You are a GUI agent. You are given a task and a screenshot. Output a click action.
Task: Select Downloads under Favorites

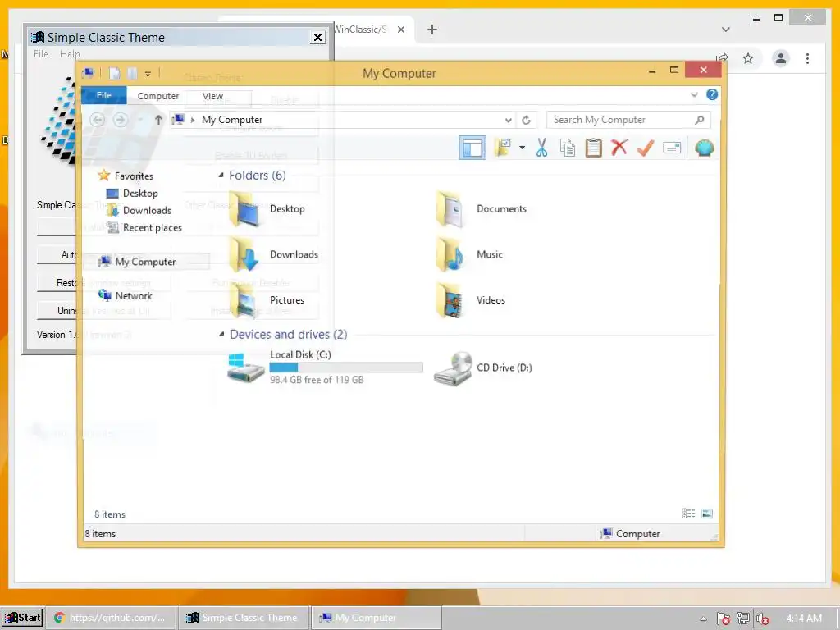coord(139,211)
